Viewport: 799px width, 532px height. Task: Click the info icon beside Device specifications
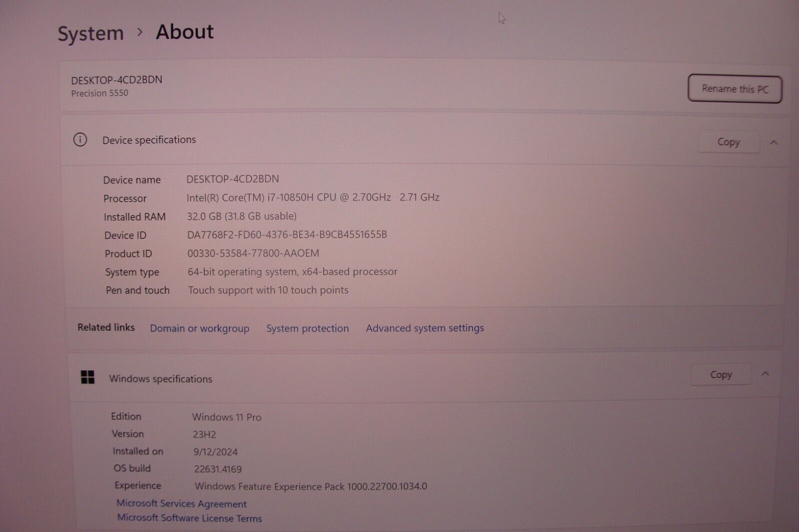[x=80, y=140]
